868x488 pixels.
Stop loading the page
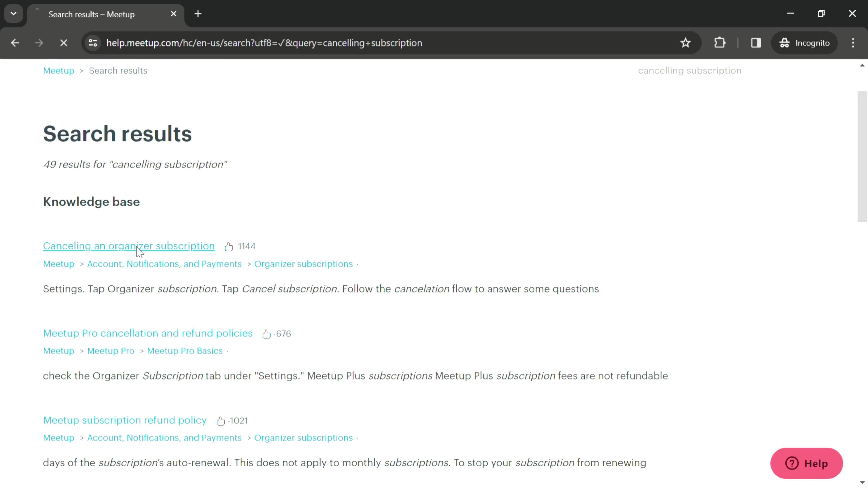click(x=64, y=43)
